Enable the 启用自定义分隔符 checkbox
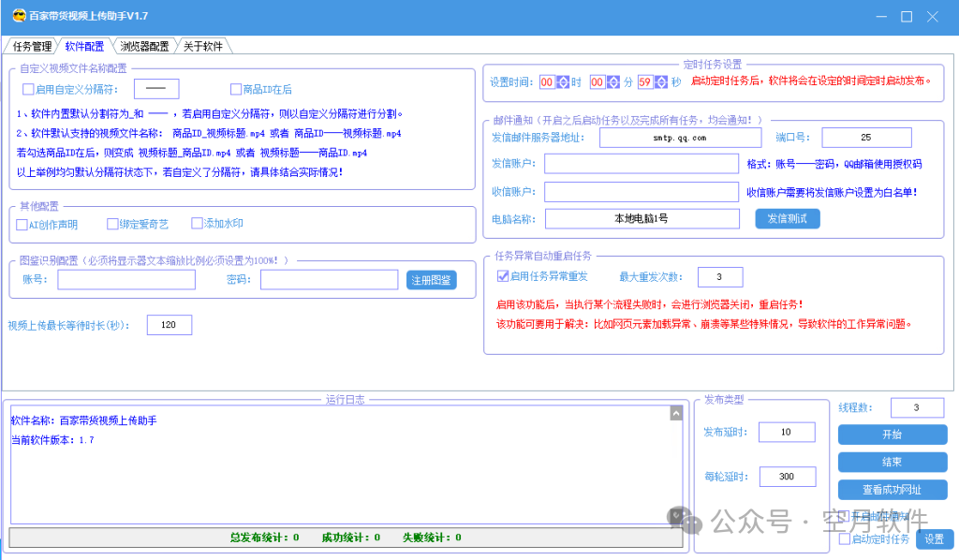The image size is (959, 560). 27,89
